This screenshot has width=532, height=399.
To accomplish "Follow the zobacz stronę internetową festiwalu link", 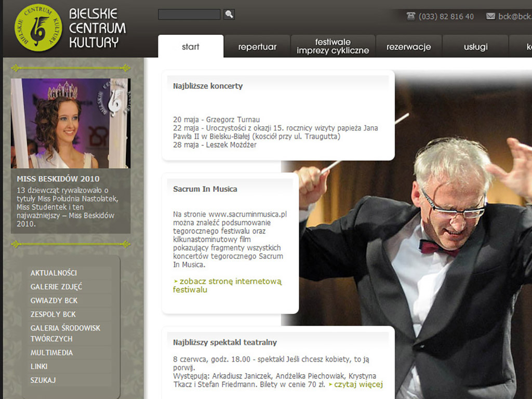I will pyautogui.click(x=227, y=285).
